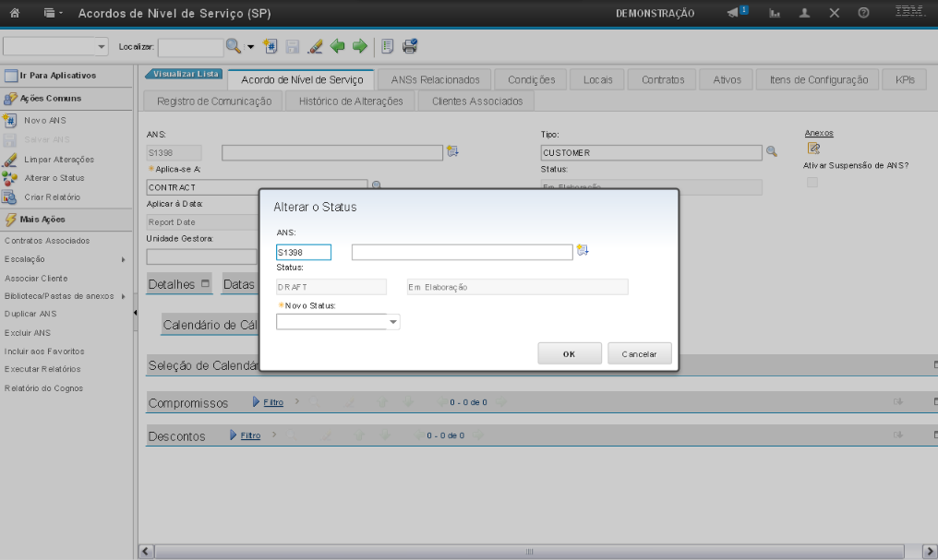This screenshot has width=938, height=560.
Task: Expand Biblioteca/Pastas de anexos submenu
Action: click(123, 296)
